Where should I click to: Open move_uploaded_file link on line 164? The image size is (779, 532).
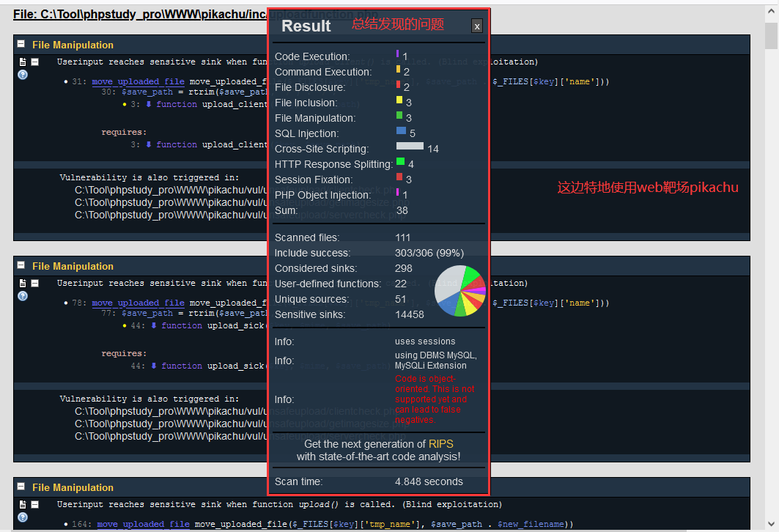143,524
